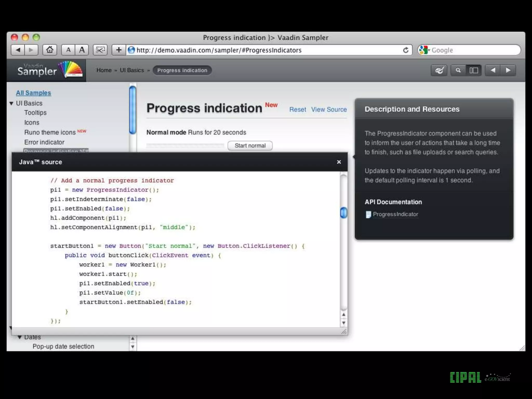Click the Sampler search magnifier icon
The height and width of the screenshot is (399, 532).
pos(458,70)
